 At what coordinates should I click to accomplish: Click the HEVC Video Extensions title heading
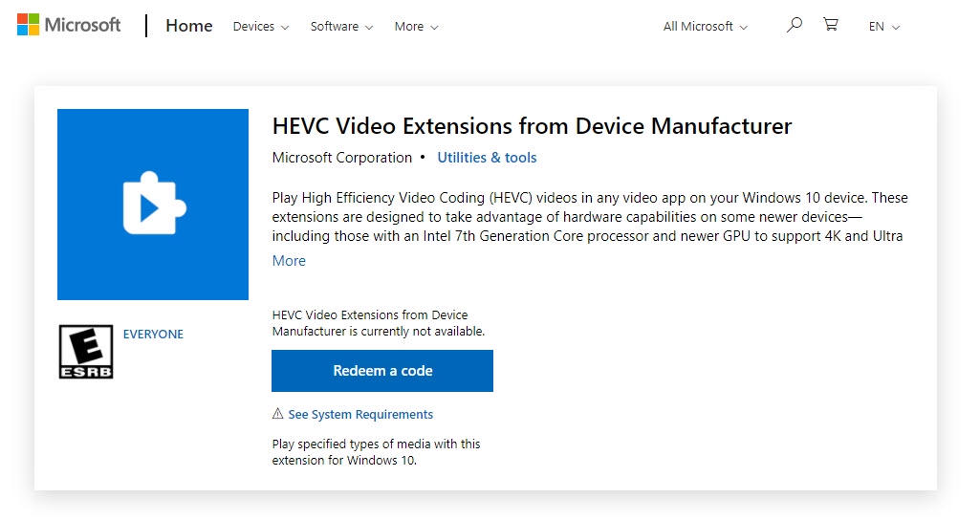tap(532, 126)
